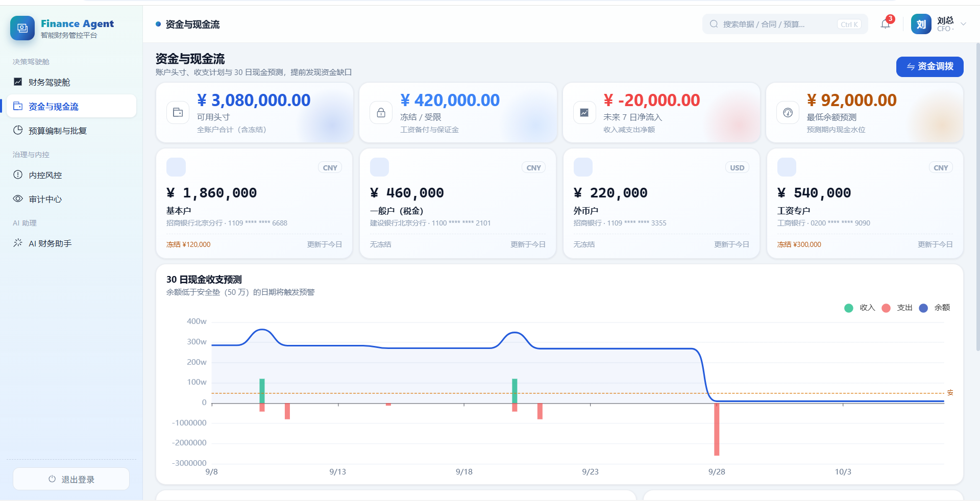Screen dimensions: 980x501
Task: Open 财务驾驶舱 in the sidebar
Action: (x=71, y=82)
